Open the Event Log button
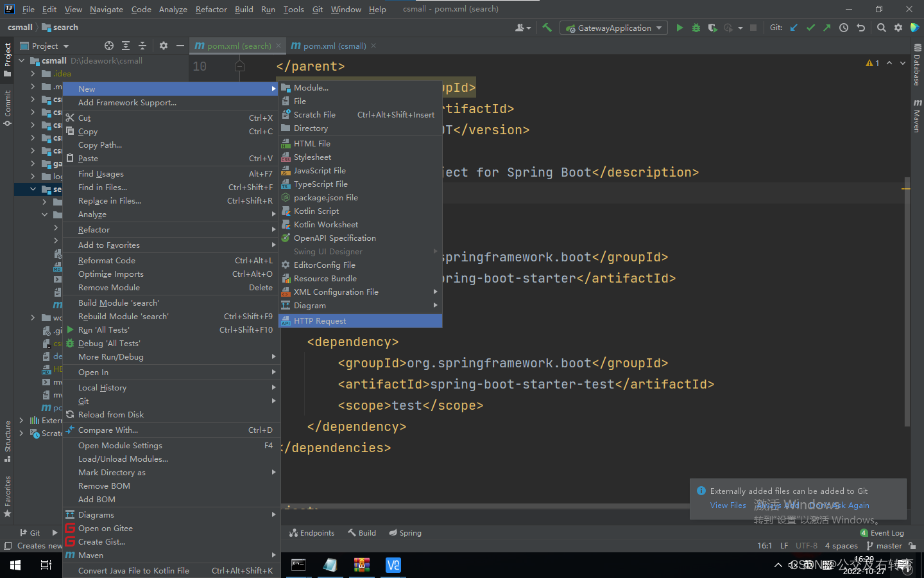 coord(882,533)
